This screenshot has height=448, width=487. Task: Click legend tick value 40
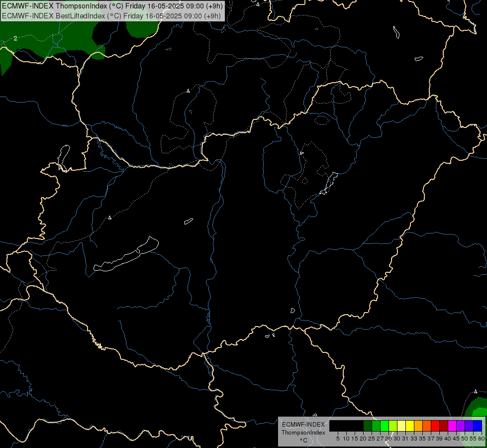point(448,439)
